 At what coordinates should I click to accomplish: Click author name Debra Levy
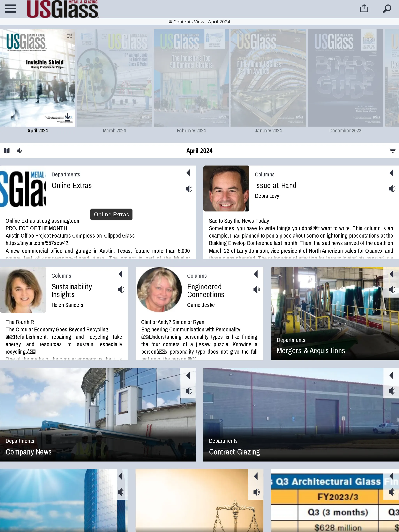[x=267, y=196]
